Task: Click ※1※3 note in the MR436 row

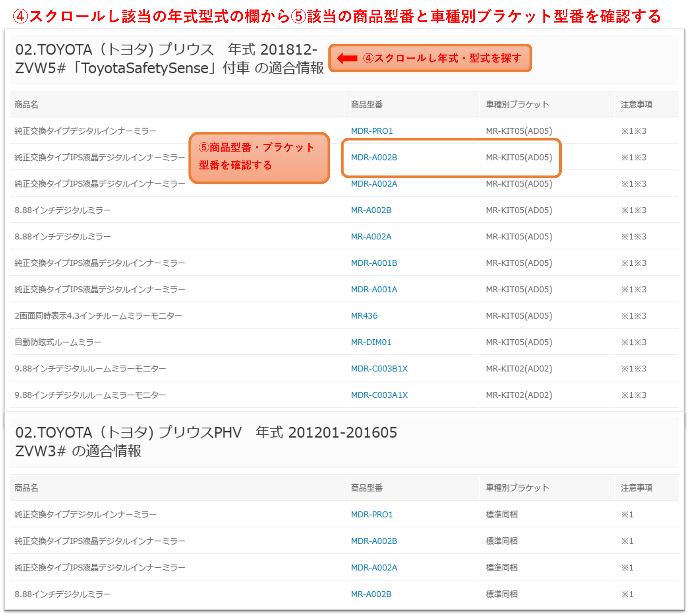Action: click(633, 316)
